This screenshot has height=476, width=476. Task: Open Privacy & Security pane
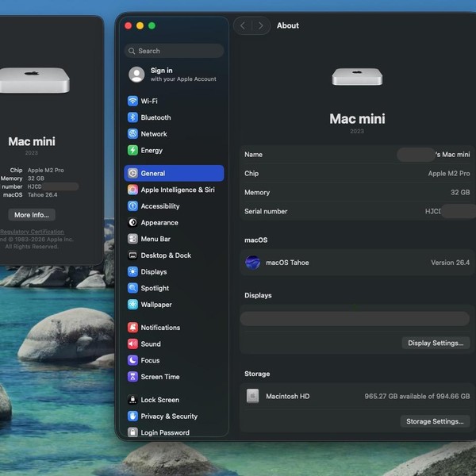(168, 416)
